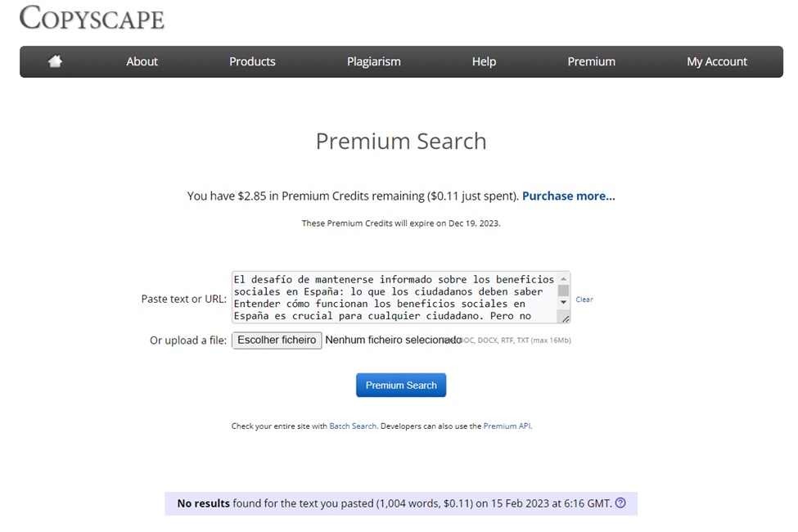
Task: Click the textarea resize grip handle
Action: pyautogui.click(x=565, y=318)
